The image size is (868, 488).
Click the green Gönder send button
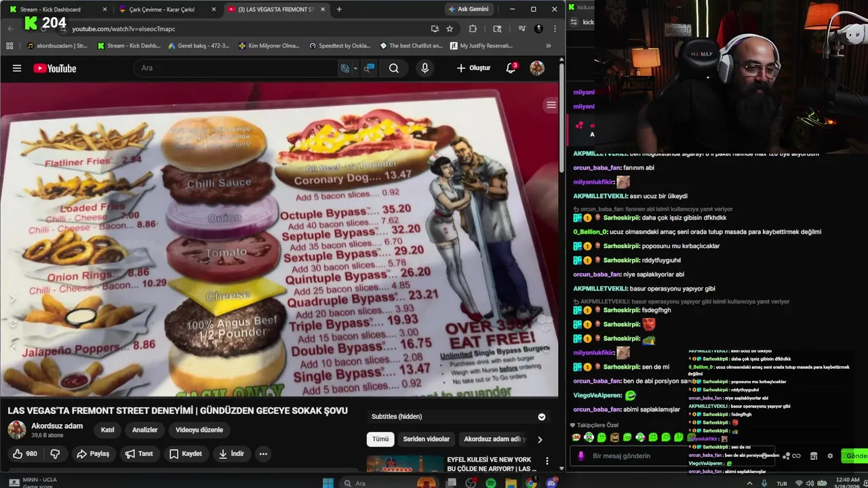tap(854, 455)
